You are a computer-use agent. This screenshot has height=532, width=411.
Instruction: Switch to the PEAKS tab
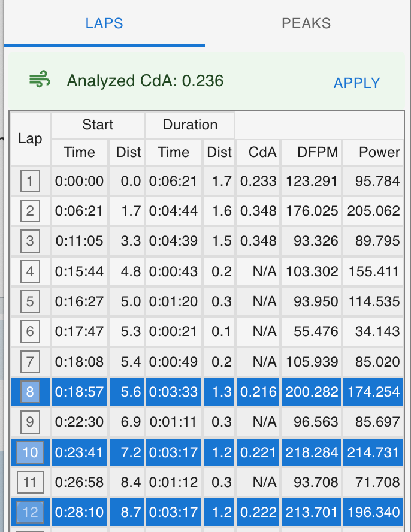(x=306, y=23)
